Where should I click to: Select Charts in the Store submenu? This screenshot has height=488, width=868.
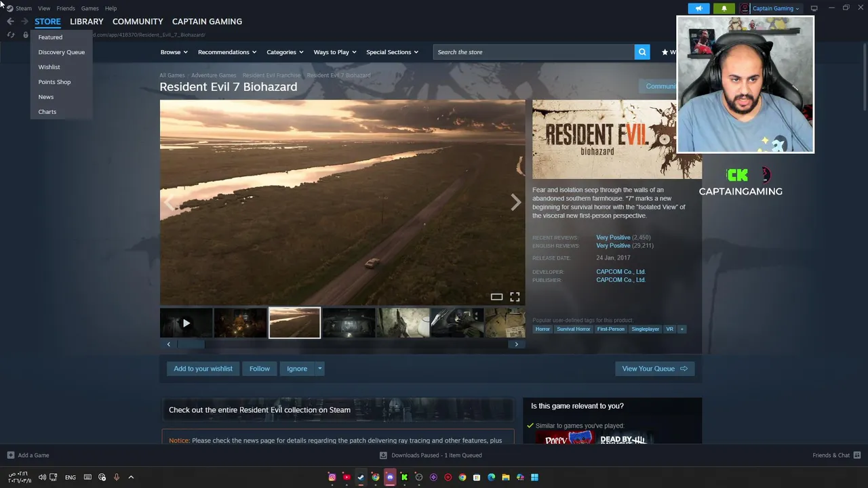47,112
